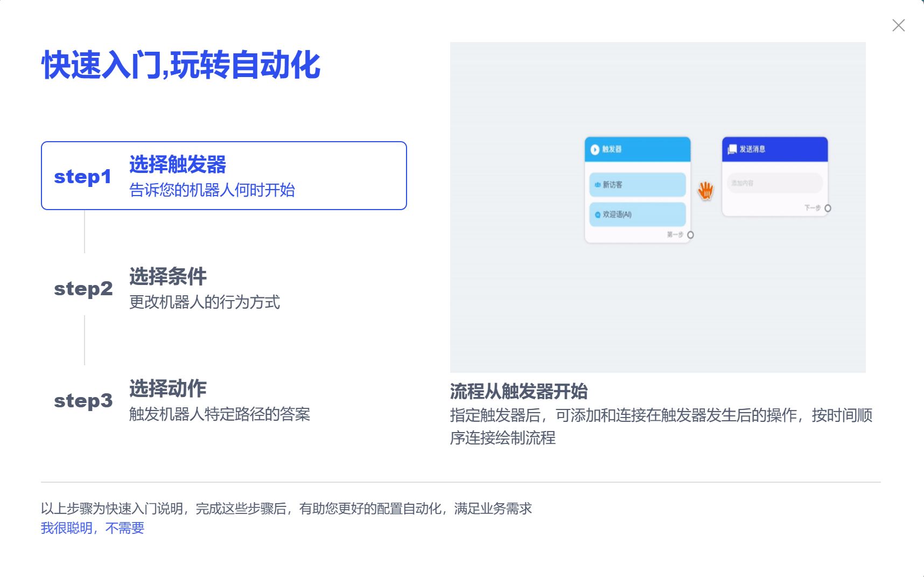Open step2 选择条件 step
Image resolution: width=924 pixels, height=577 pixels.
point(224,288)
